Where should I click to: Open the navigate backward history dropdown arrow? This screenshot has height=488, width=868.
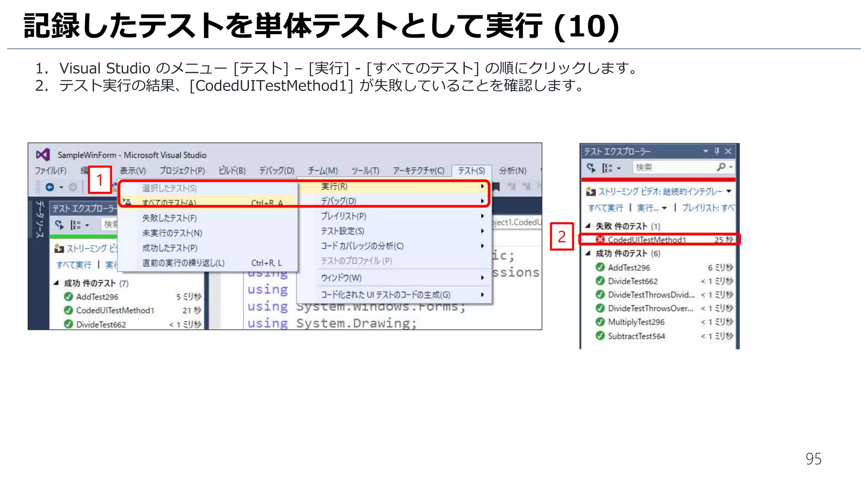[61, 187]
